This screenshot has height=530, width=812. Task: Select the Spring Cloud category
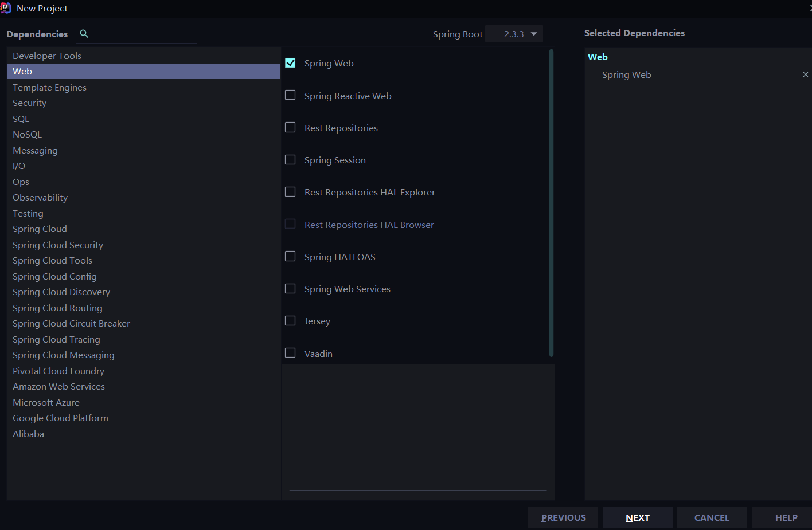coord(143,229)
